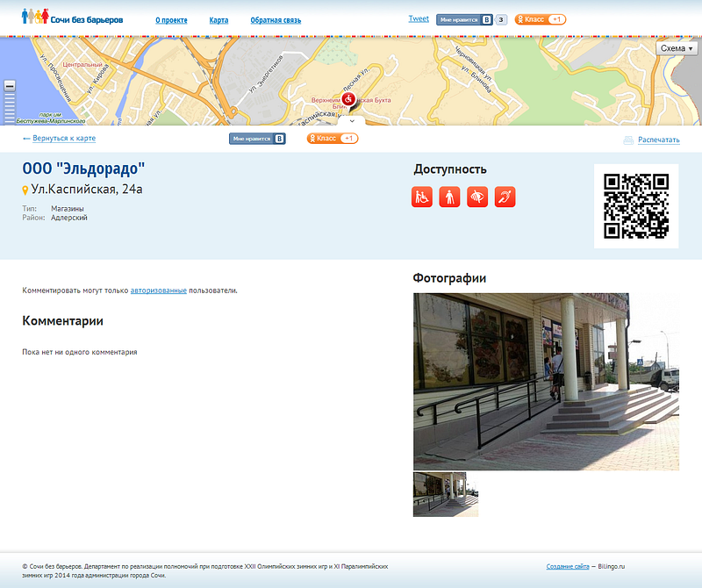The image size is (702, 588).
Task: Click the Создание сайта footer link
Action: pyautogui.click(x=567, y=567)
